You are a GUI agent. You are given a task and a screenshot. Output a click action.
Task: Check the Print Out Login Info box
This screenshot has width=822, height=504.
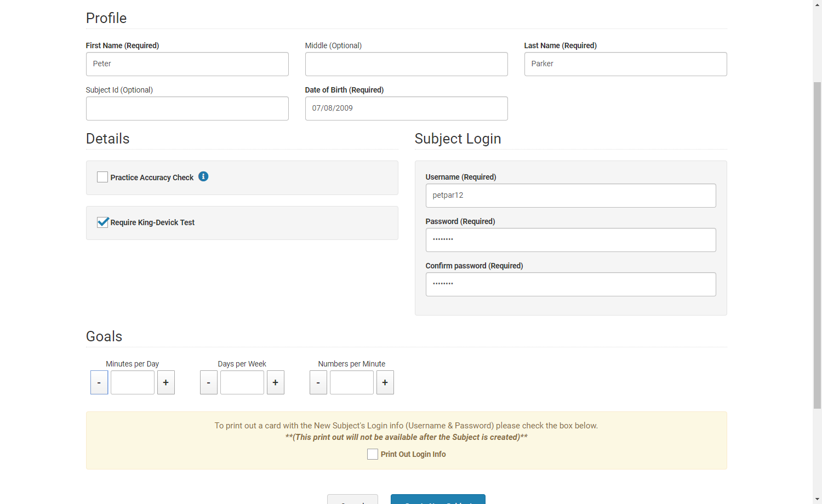372,454
